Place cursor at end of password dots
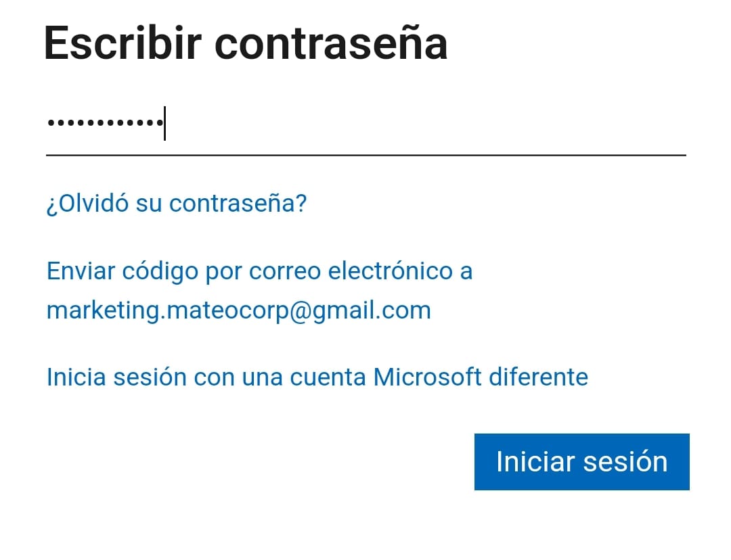Viewport: 731px width, 560px height. (x=164, y=123)
